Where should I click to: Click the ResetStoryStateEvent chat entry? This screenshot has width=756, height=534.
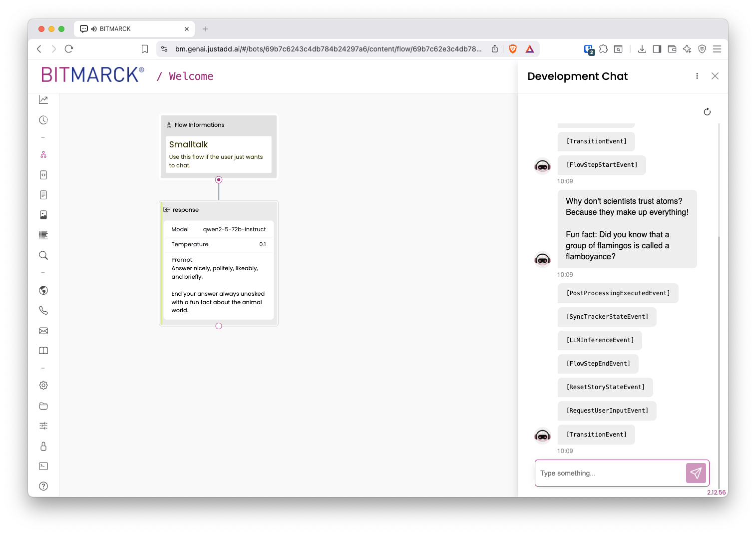coord(605,387)
